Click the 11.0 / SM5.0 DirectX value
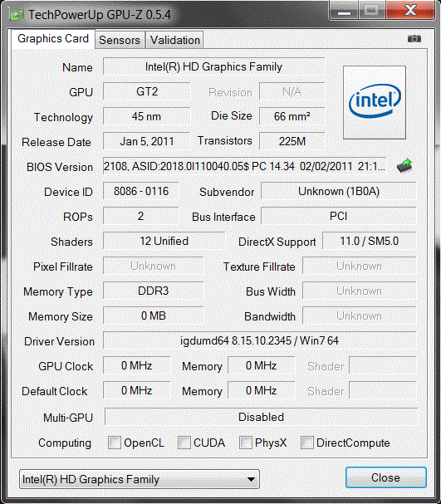 369,241
